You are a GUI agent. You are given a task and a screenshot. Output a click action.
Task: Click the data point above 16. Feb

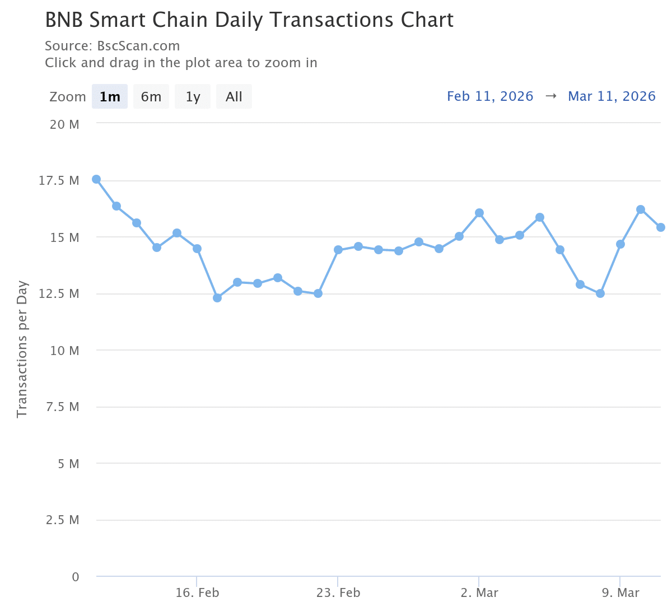[x=197, y=249]
